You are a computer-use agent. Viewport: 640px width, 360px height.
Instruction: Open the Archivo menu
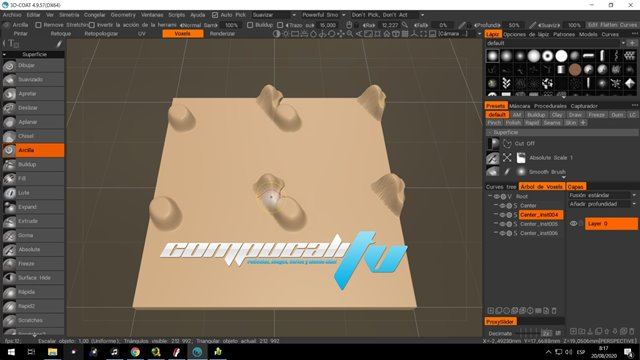coord(12,15)
